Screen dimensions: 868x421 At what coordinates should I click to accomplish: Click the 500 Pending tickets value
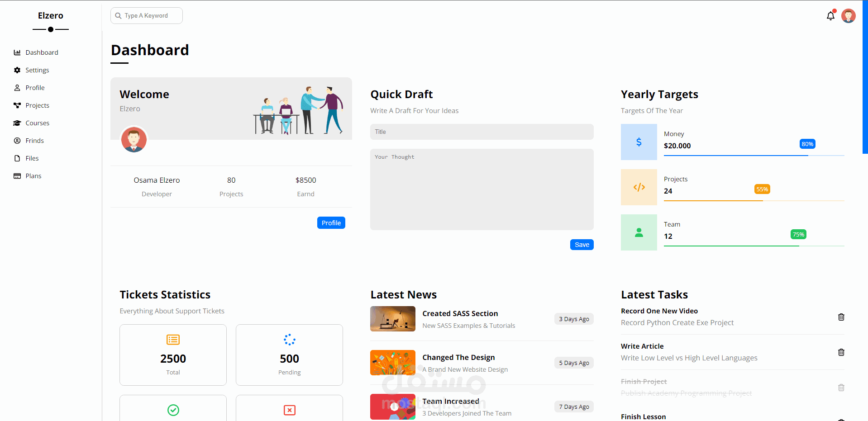[290, 359]
